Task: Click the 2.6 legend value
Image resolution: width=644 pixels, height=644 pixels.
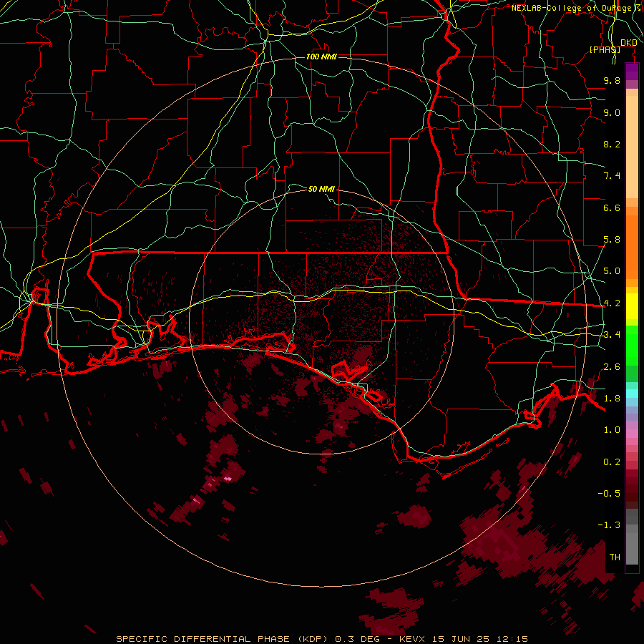Action: [x=612, y=367]
